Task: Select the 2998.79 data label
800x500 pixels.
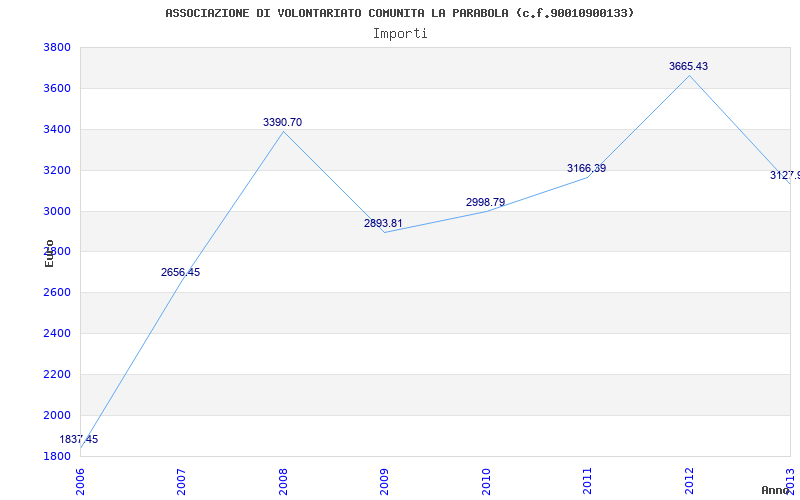Action: pos(486,203)
